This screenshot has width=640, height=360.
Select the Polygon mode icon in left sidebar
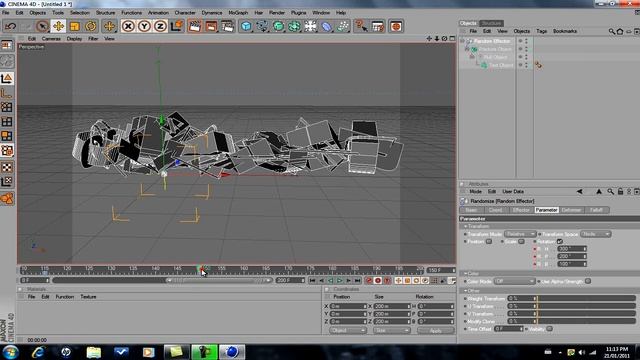(7, 136)
